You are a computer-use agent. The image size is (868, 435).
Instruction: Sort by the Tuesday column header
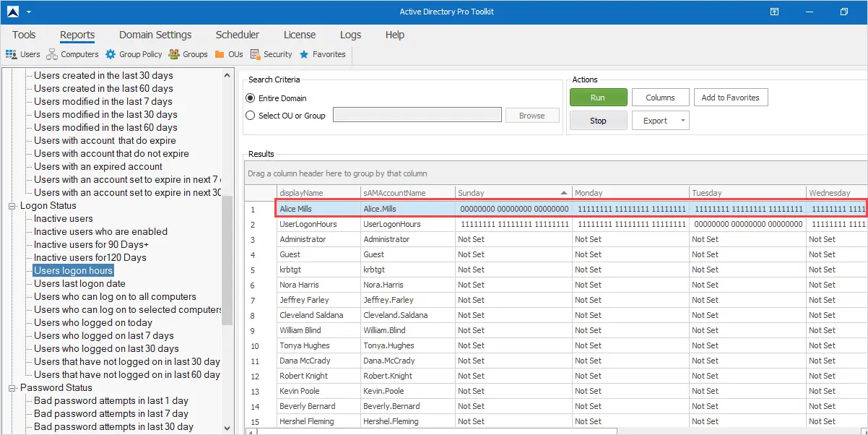(747, 193)
